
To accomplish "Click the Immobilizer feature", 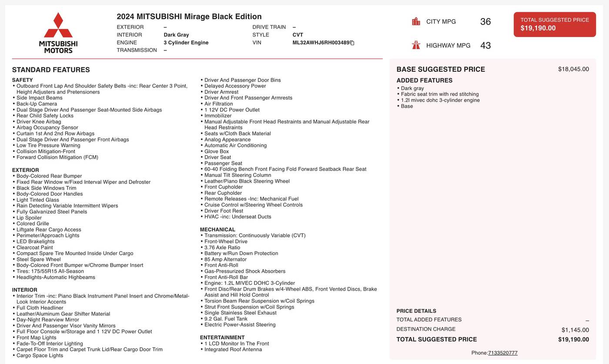I will click(x=218, y=116).
